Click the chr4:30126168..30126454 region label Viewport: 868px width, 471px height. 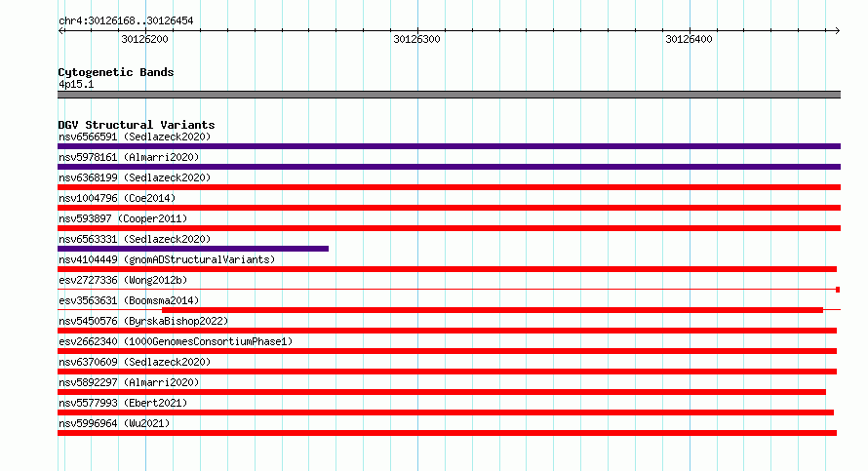click(x=126, y=21)
